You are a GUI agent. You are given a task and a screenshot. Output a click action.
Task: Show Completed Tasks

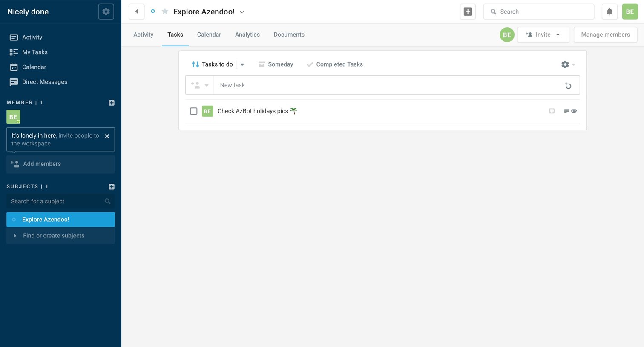[x=335, y=64]
